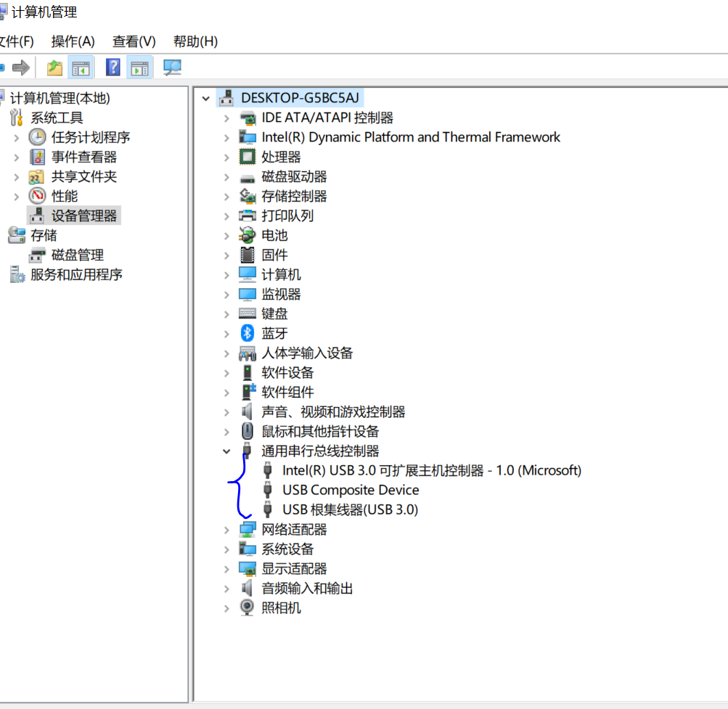Screen dimensions: 728x709
Task: Expand the 系统设备 category arrow
Action: tap(226, 549)
